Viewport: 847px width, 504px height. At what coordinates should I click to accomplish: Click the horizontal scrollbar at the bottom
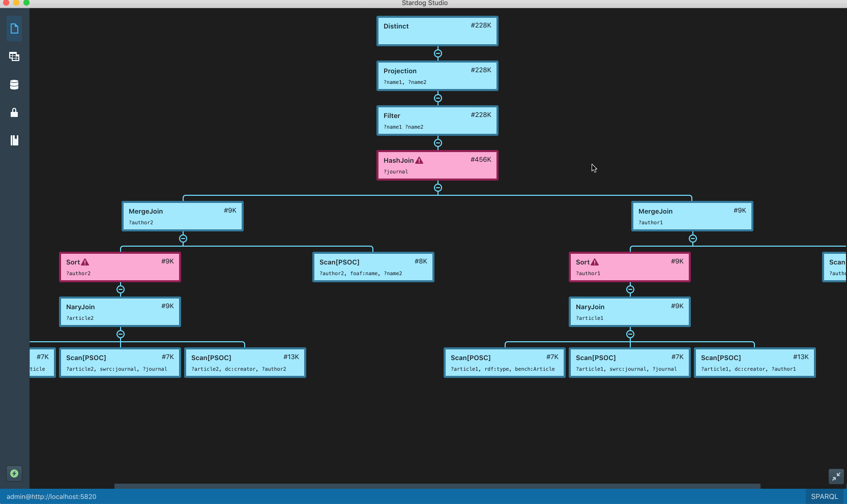point(437,487)
